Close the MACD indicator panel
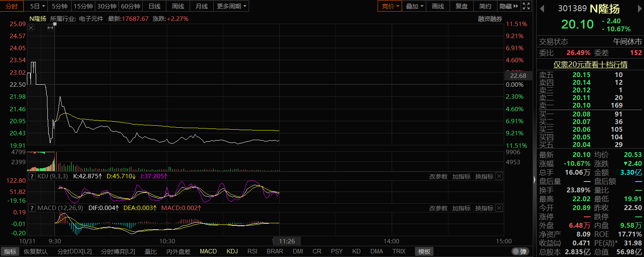The height and width of the screenshot is (257, 644). coord(499,208)
